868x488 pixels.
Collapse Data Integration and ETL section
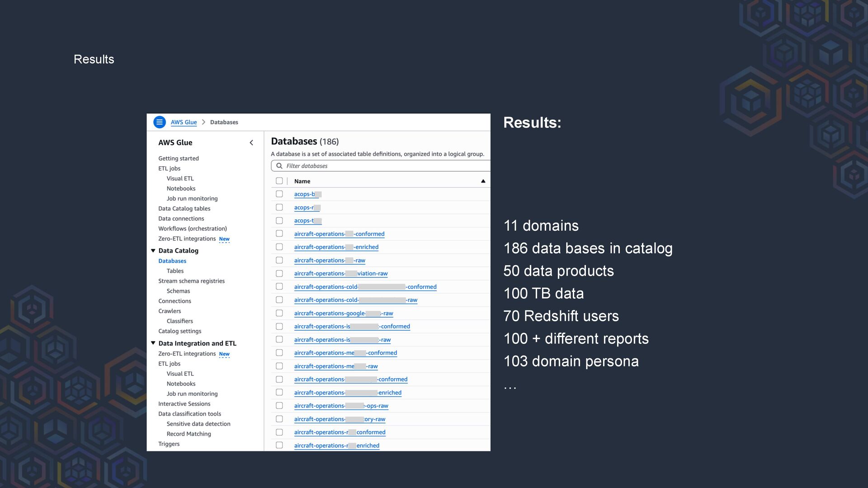[153, 343]
